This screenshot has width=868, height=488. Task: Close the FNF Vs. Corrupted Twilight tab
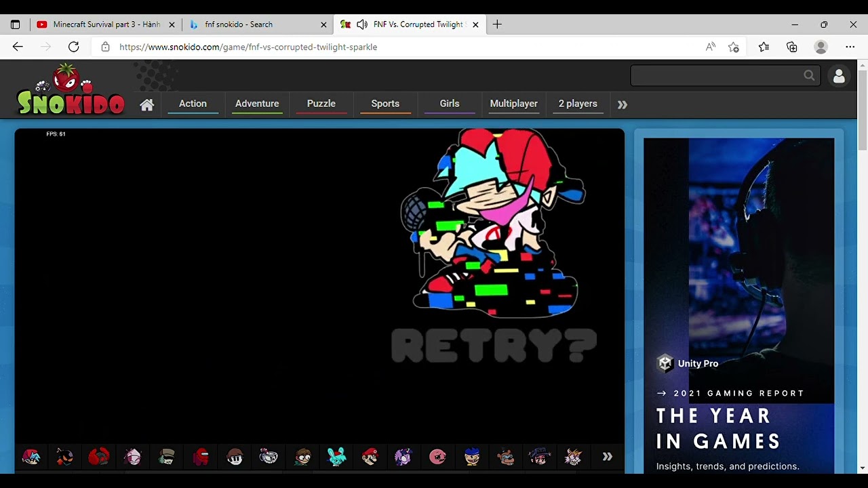point(475,24)
